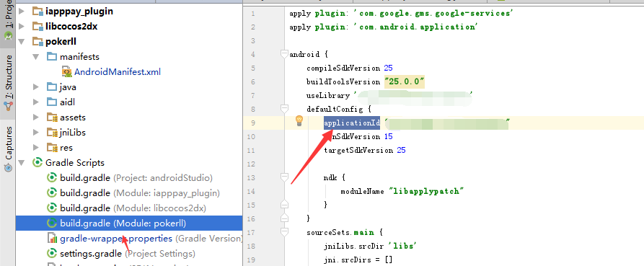Click jniLibs.srcDir 'libs' on line 18
Viewport: 644px width, 266px height.
coord(370,246)
